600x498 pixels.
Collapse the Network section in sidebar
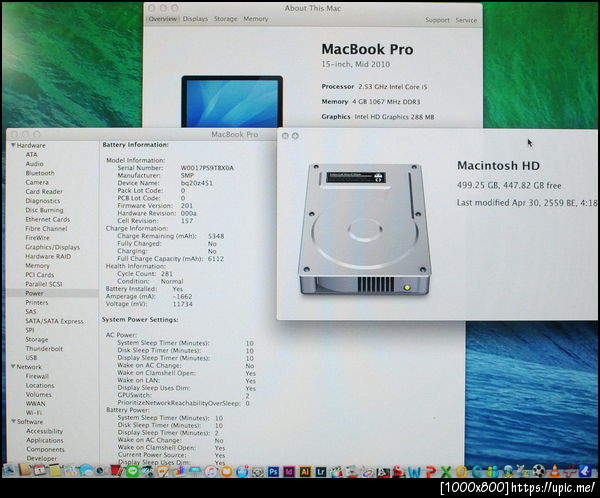13,367
